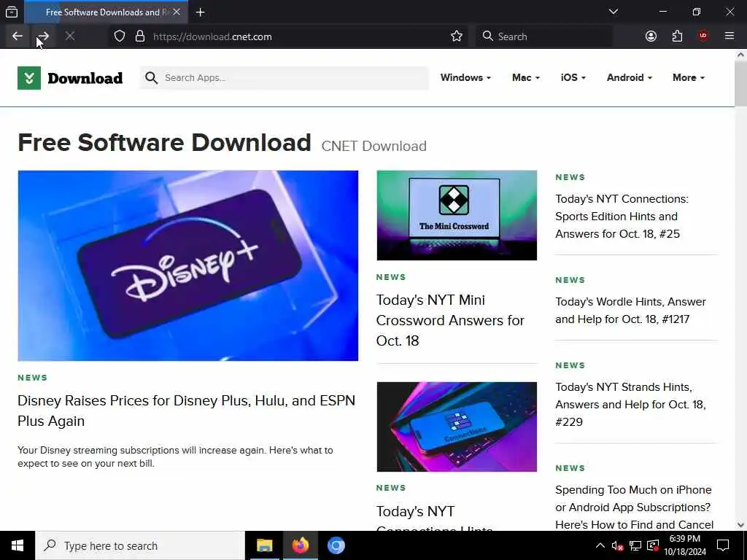The image size is (747, 560).
Task: Open the uBlock Origin extension icon
Action: (703, 36)
